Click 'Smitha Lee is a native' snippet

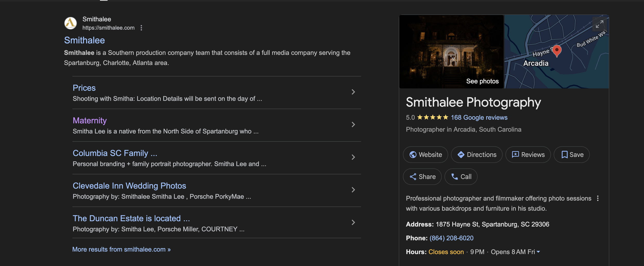[x=165, y=131]
